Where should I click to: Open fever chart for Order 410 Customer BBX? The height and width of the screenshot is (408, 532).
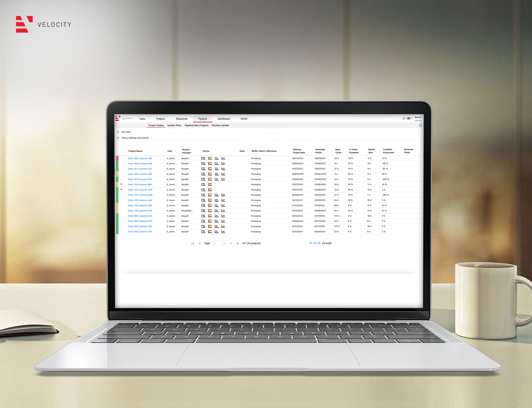pyautogui.click(x=210, y=184)
